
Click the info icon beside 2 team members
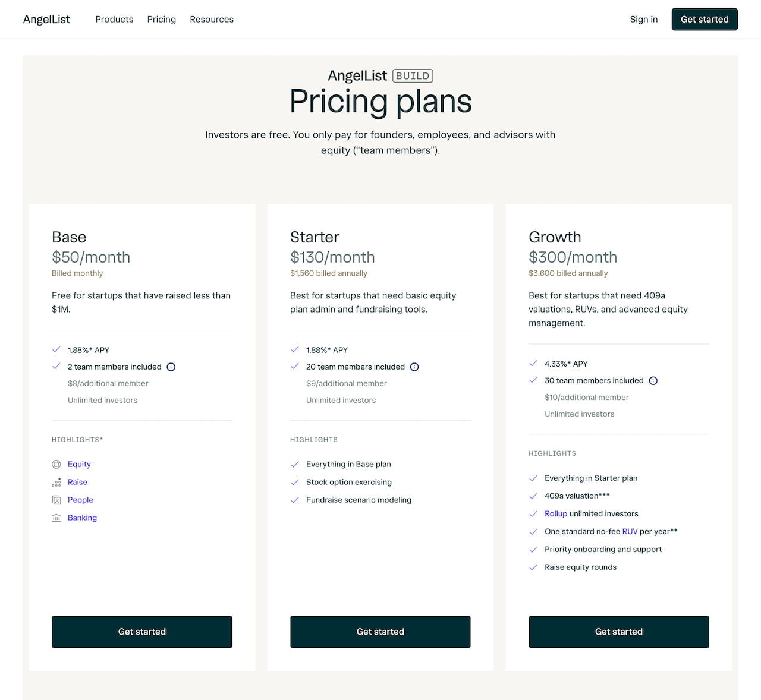tap(171, 367)
